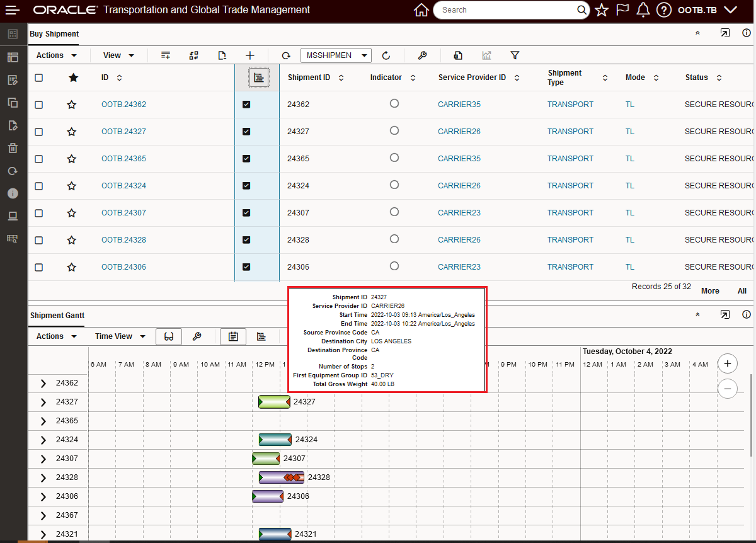Sort by the Mode column

pyautogui.click(x=656, y=77)
